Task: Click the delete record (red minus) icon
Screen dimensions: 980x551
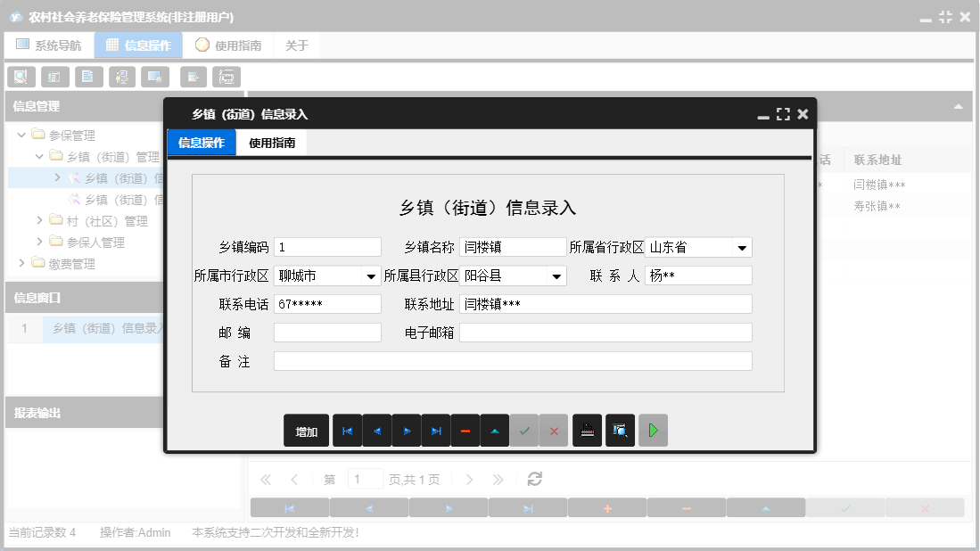Action: (465, 430)
